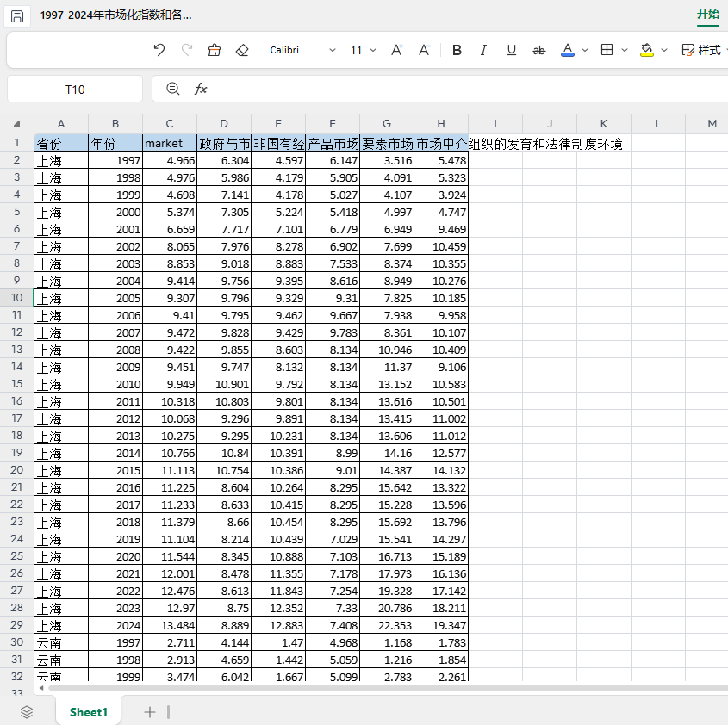This screenshot has height=725, width=728.
Task: Click the zoom magnifier beside fx
Action: click(173, 89)
